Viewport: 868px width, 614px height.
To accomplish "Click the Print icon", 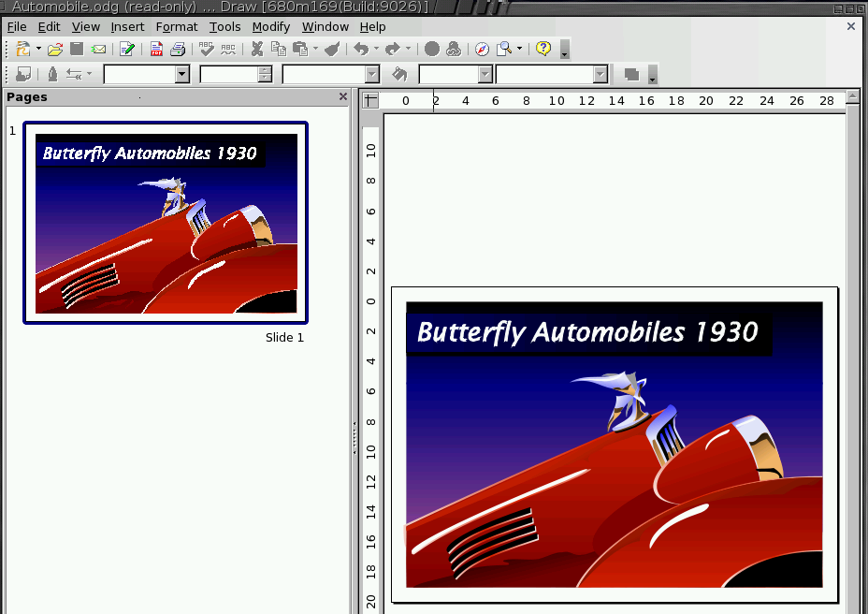I will [178, 49].
